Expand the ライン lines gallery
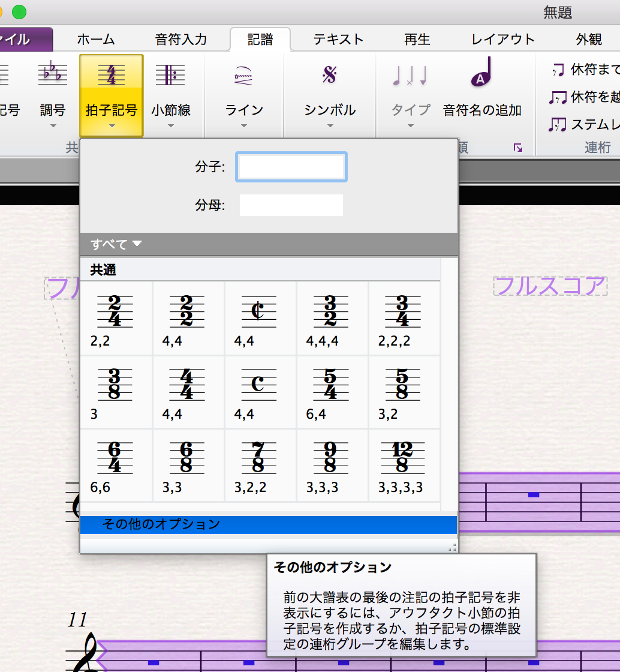 coord(244,96)
